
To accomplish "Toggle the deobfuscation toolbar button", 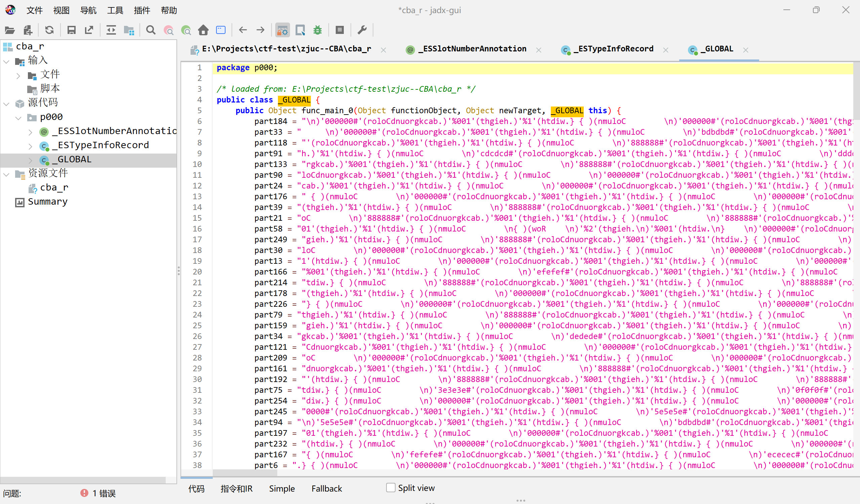I will (283, 30).
